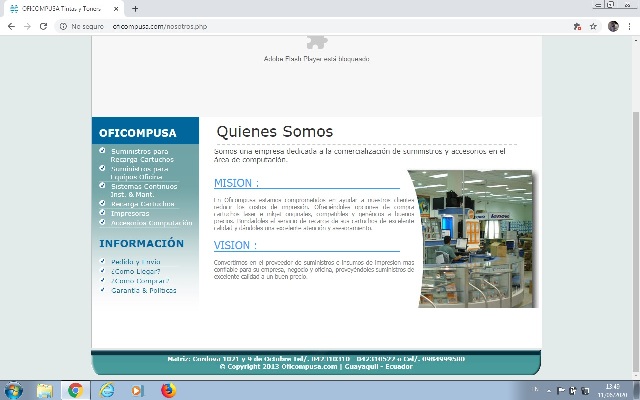Click the INFORMACIÓN sidebar heading
Viewport: 640px width, 400px height.
(141, 243)
